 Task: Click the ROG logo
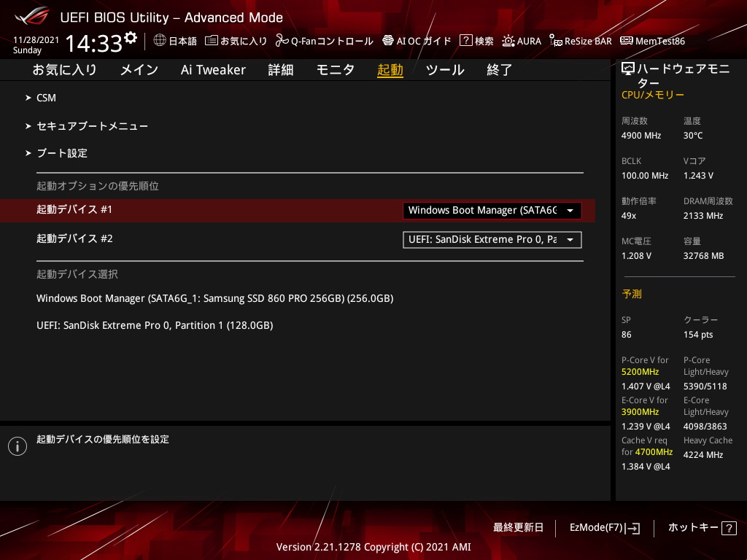32,16
